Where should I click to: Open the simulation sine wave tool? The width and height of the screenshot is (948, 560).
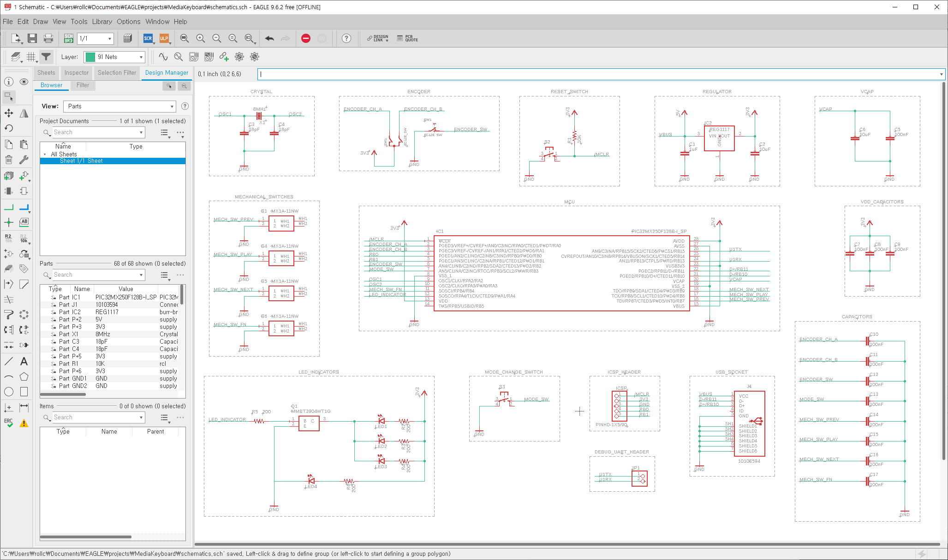coord(163,57)
